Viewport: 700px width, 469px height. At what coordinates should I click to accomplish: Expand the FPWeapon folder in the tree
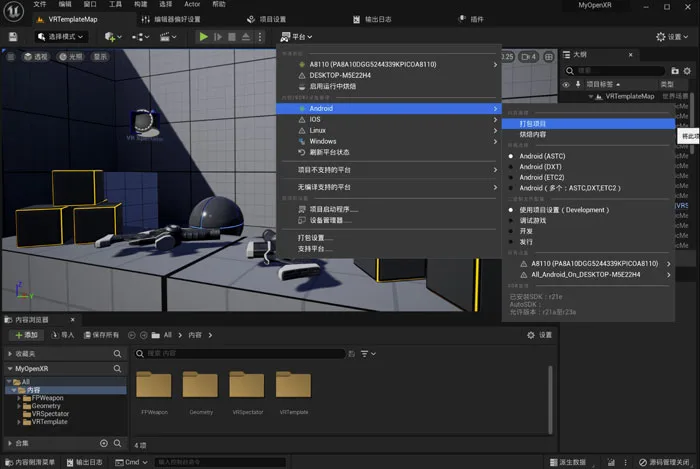19,398
